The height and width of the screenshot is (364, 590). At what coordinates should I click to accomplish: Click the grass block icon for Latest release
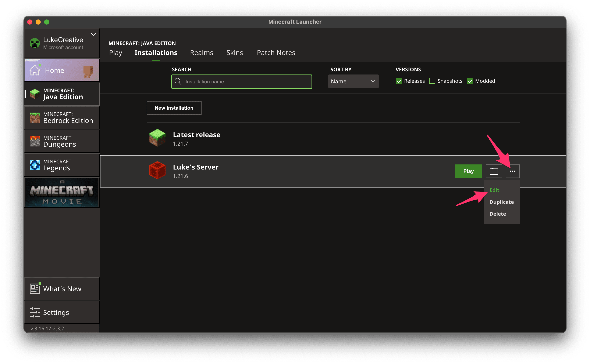[157, 138]
